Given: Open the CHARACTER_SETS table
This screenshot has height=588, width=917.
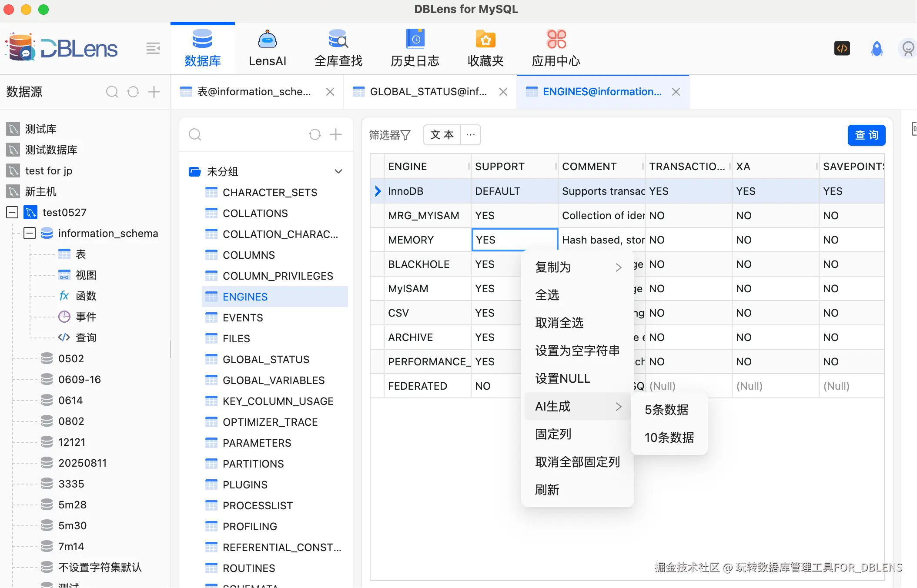Looking at the screenshot, I should click(270, 193).
